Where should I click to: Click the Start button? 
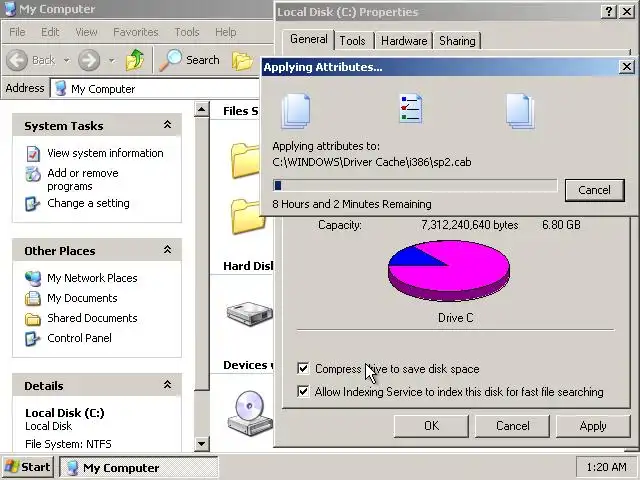[27, 467]
